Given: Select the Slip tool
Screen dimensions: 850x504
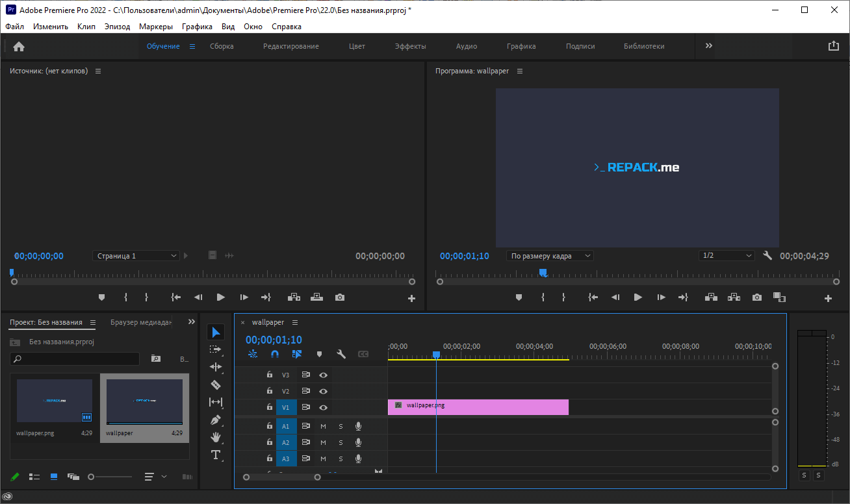Looking at the screenshot, I should [x=216, y=402].
